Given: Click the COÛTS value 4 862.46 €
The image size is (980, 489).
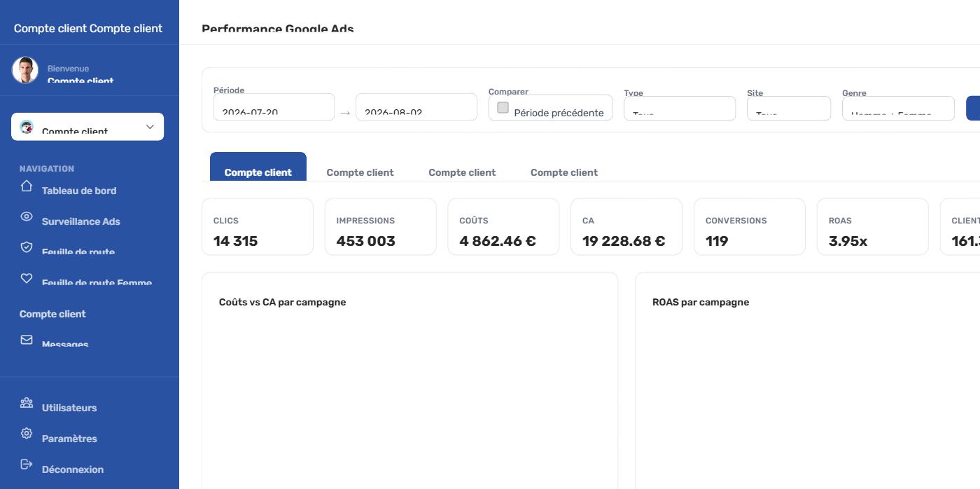Looking at the screenshot, I should coord(498,241).
